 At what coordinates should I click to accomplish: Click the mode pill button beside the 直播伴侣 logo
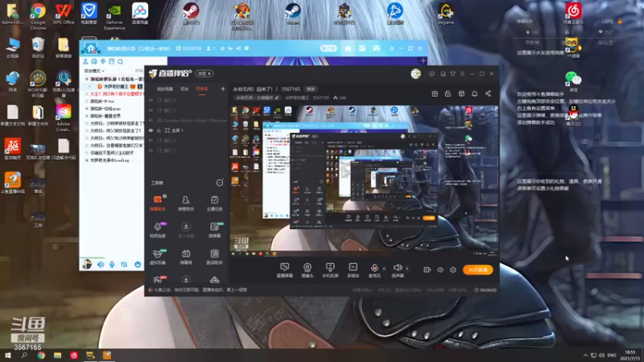[204, 73]
